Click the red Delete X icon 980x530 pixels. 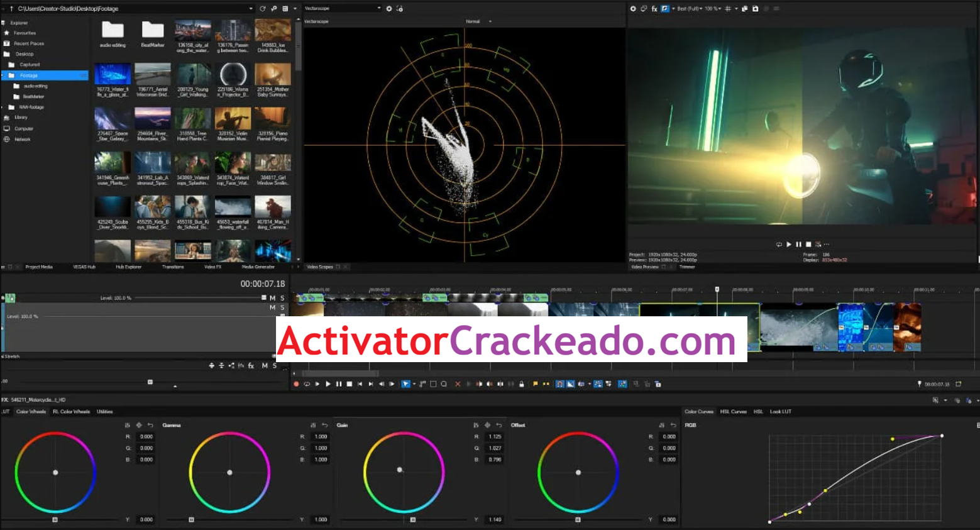[x=458, y=384]
